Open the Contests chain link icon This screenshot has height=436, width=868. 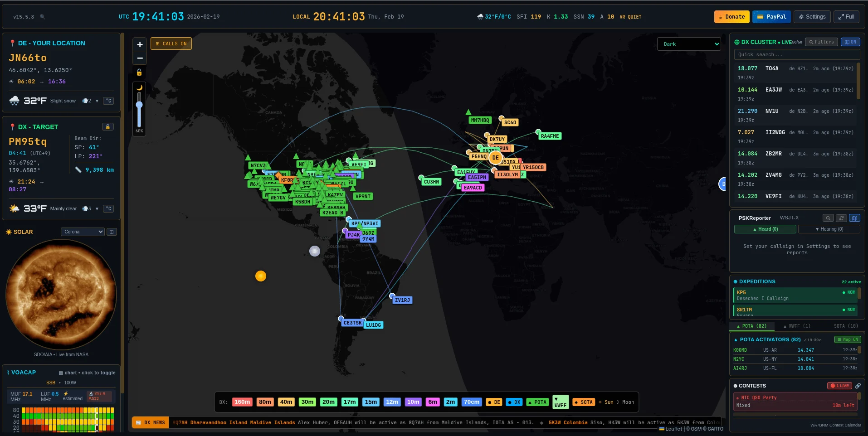coord(858,386)
